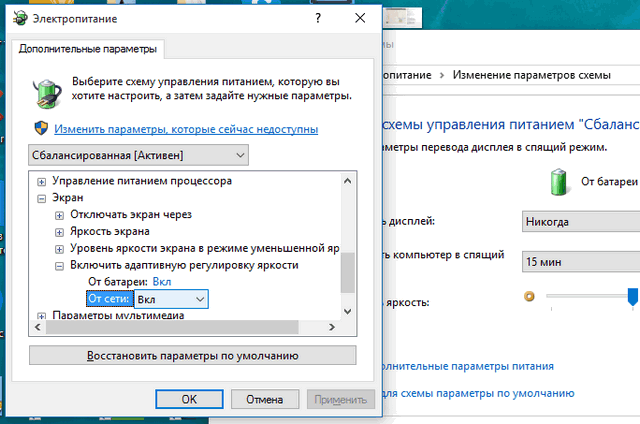Click the security shield icon
The height and width of the screenshot is (424, 640).
(x=41, y=129)
